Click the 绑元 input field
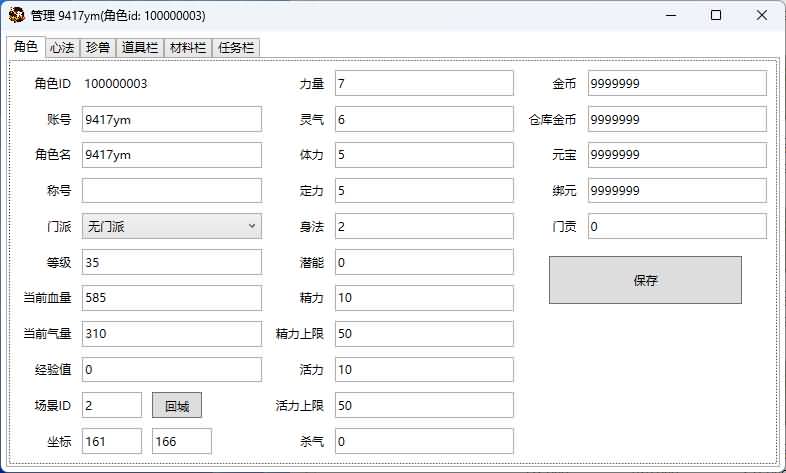 point(677,190)
